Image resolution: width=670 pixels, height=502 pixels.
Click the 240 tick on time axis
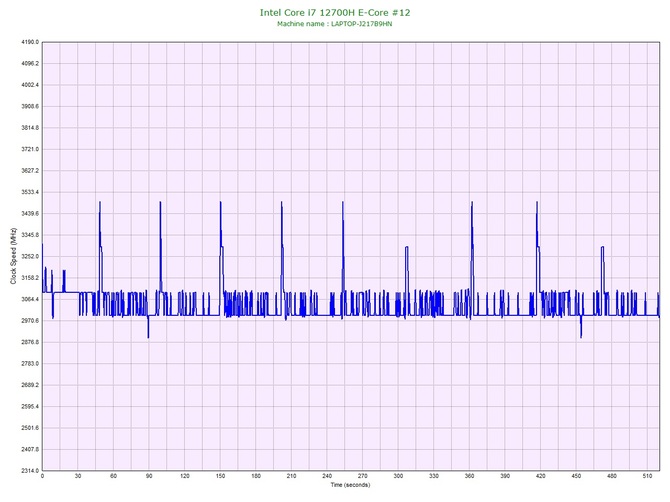(327, 476)
